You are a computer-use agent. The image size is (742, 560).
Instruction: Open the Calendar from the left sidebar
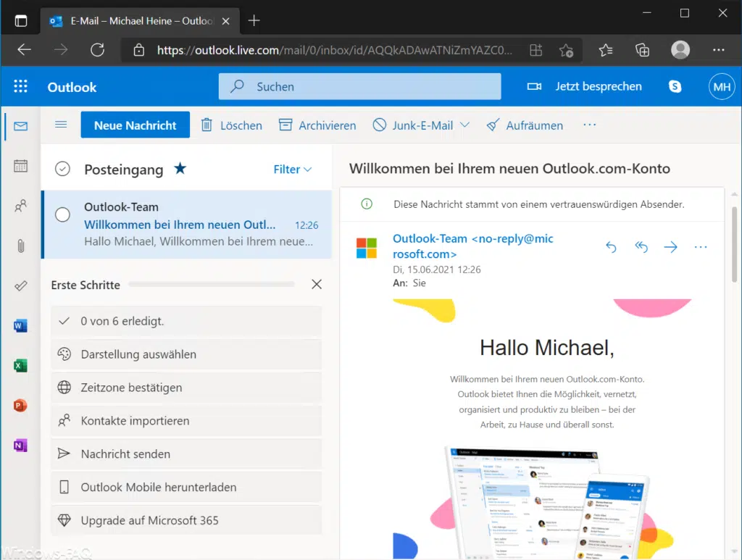point(20,165)
